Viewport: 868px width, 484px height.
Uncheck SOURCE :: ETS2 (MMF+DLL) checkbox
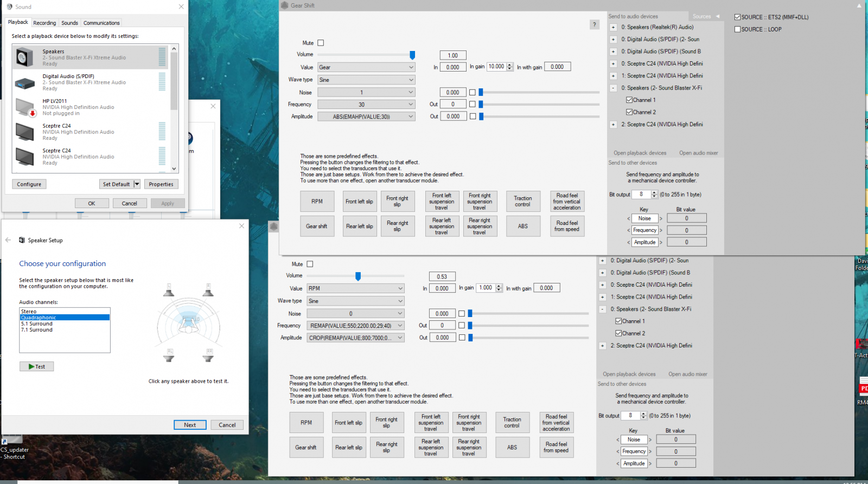click(738, 17)
